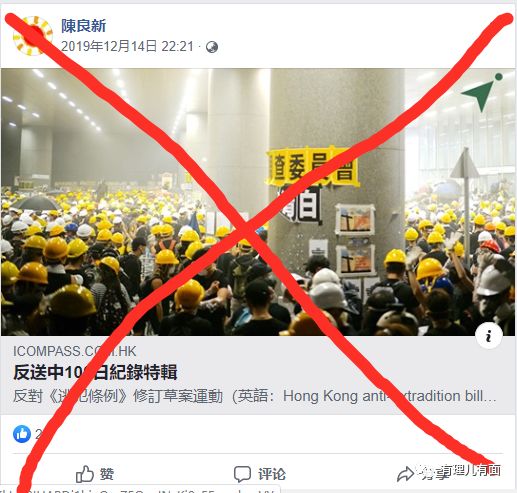
Task: Open the profile avatar of 陳良新
Action: tap(32, 35)
